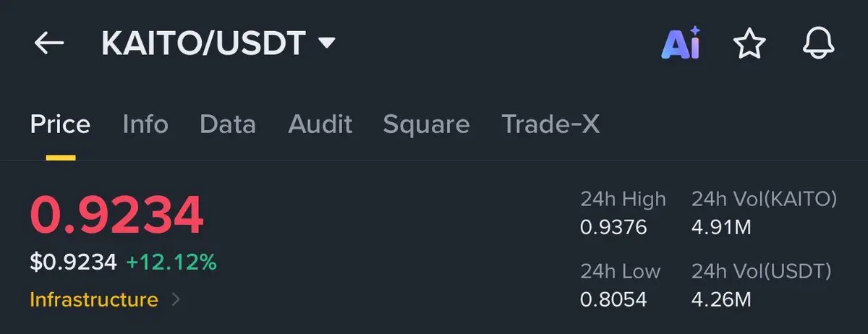
Task: Open the AI assistant icon
Action: tap(681, 43)
